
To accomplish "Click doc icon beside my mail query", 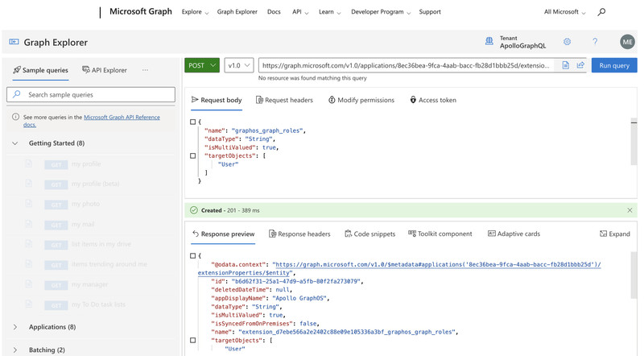I will point(29,224).
